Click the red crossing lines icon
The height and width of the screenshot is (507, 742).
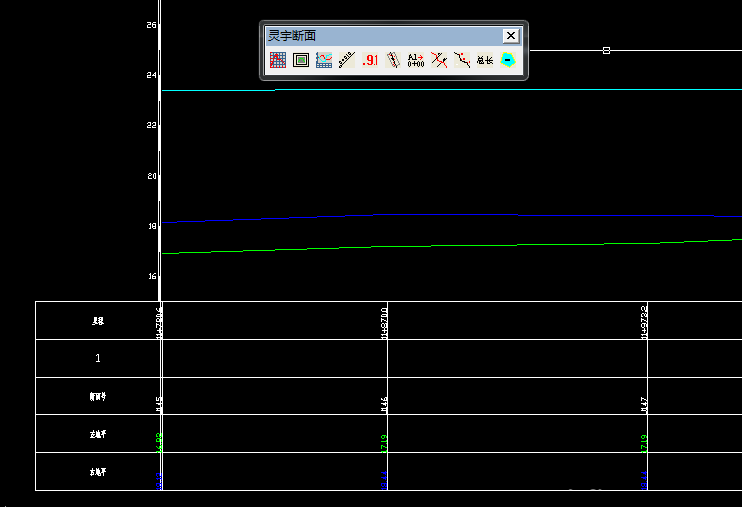tap(438, 60)
